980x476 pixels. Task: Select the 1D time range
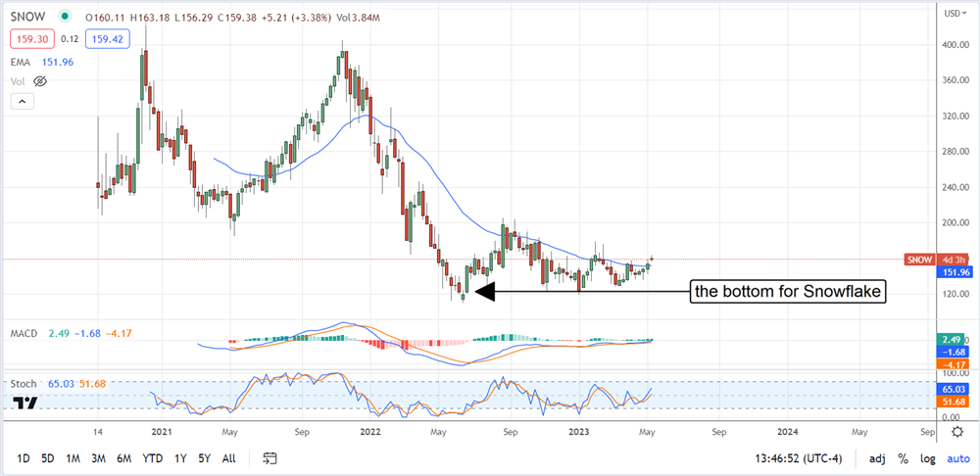tap(24, 458)
